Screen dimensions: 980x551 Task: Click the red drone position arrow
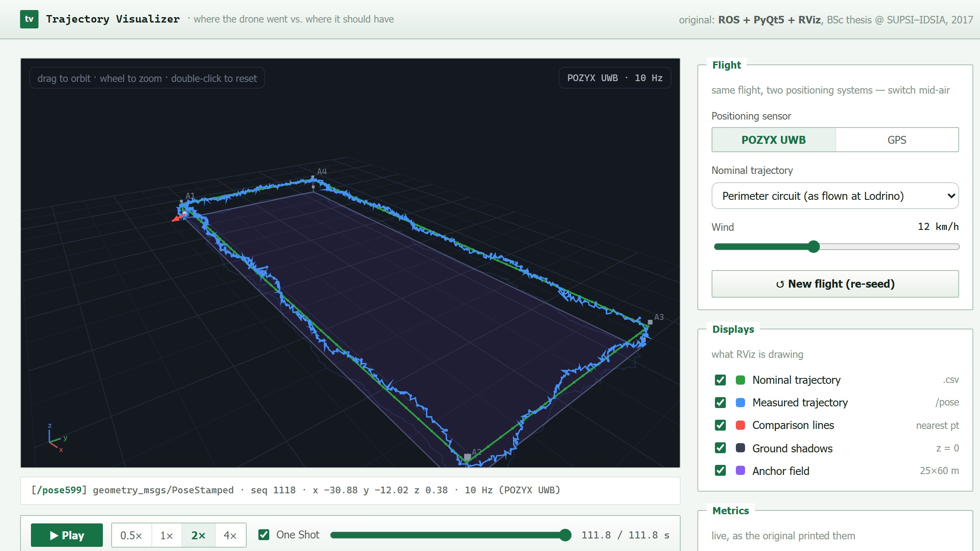[179, 217]
